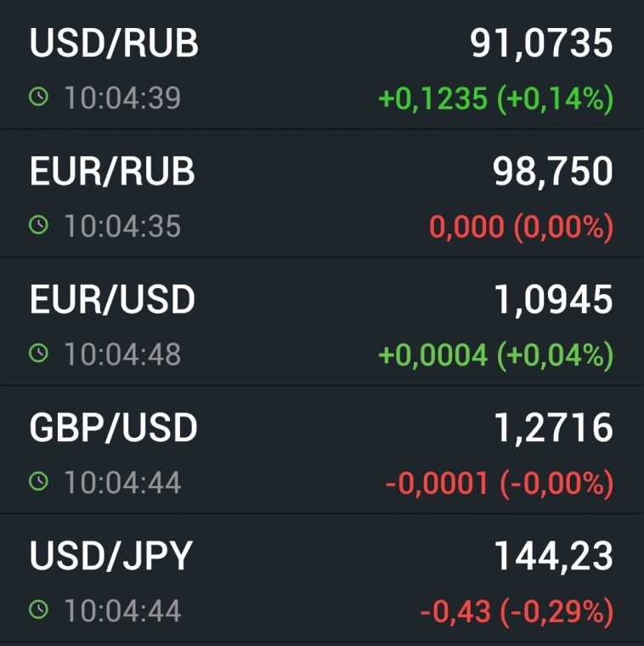Screen dimensions: 644x646
Task: Tap the red -0,43 (-0,29%) change
Action: coord(516,610)
